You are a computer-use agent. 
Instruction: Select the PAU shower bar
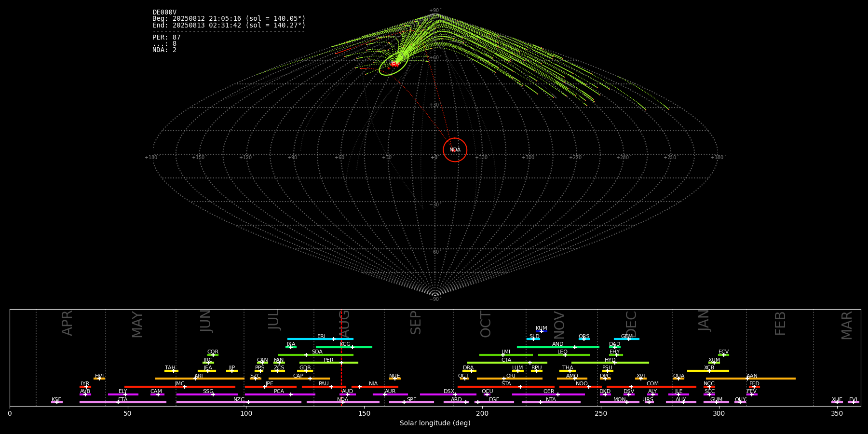pos(324,387)
